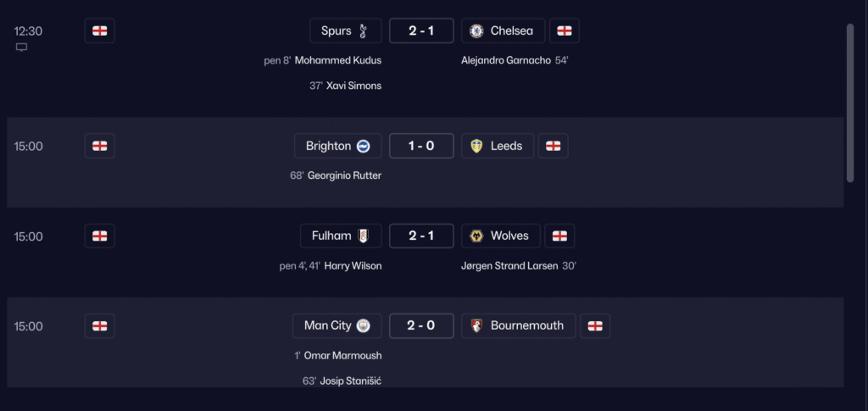Open Bournemouth club button
This screenshot has width=868, height=411.
click(x=518, y=325)
